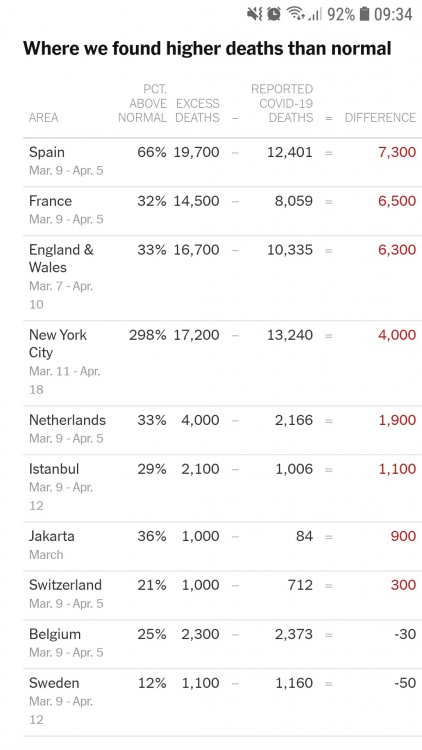This screenshot has height=750, width=422.
Task: Select the REPORTED COVID-19 DEATHS column header
Action: point(282,103)
